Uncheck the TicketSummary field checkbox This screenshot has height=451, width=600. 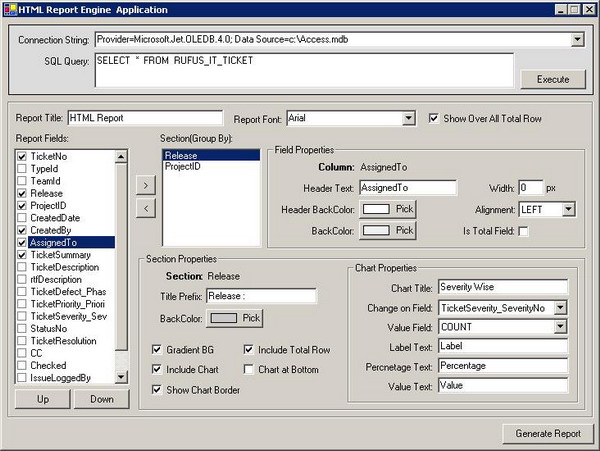coord(22,255)
